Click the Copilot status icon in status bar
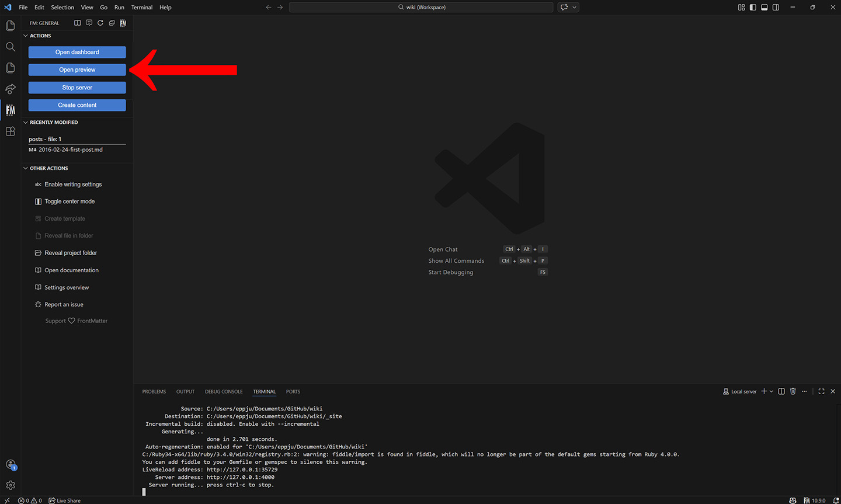Viewport: 841px width, 504px height. [x=793, y=500]
